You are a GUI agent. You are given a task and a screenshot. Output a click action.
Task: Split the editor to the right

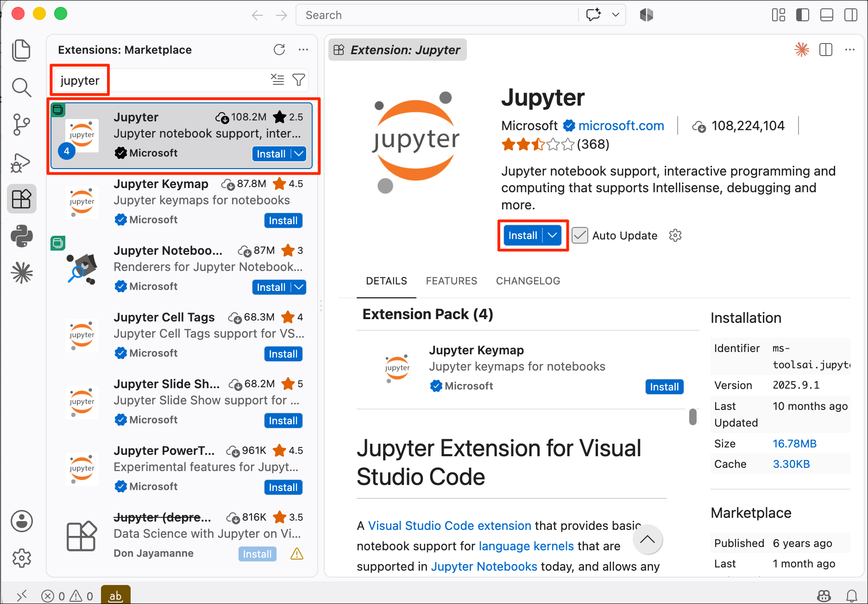[826, 50]
